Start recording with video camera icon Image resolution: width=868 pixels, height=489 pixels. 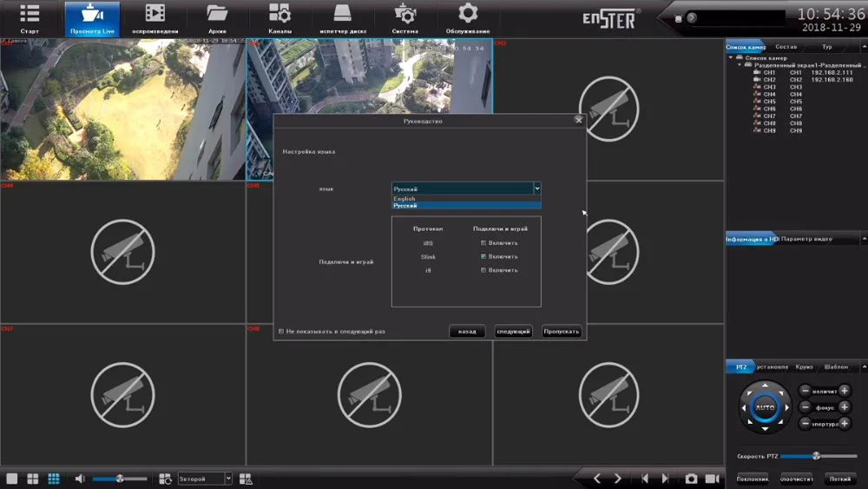713,479
